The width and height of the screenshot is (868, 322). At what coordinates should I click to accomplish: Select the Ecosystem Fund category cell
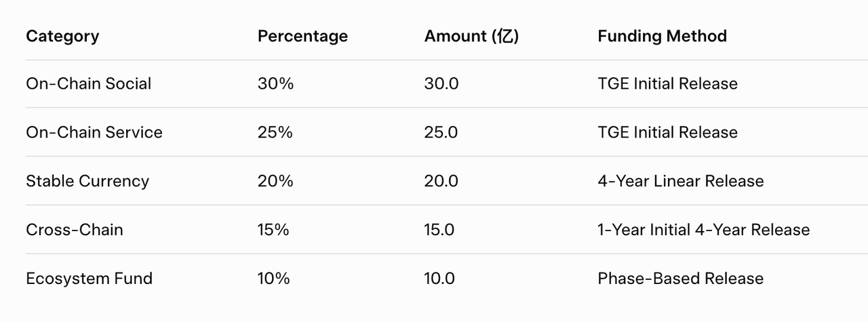(x=89, y=279)
